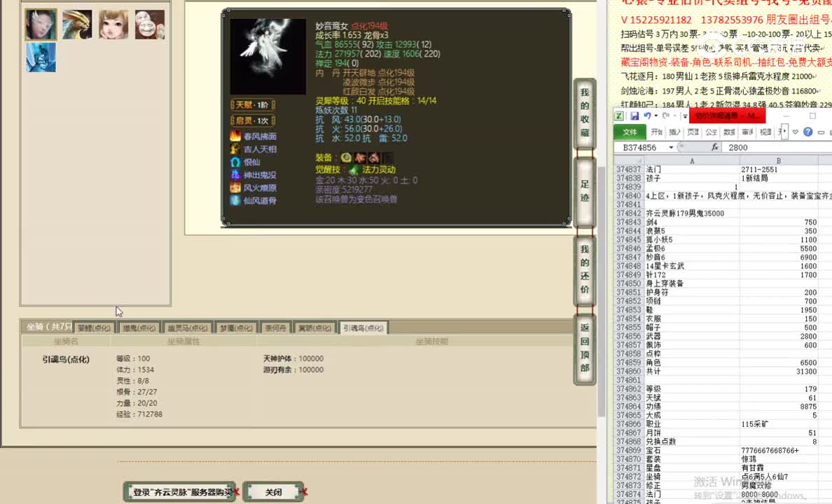Open Customize Quick Access Toolbar dropdown
Viewport: 832px width, 504px height.
[685, 115]
